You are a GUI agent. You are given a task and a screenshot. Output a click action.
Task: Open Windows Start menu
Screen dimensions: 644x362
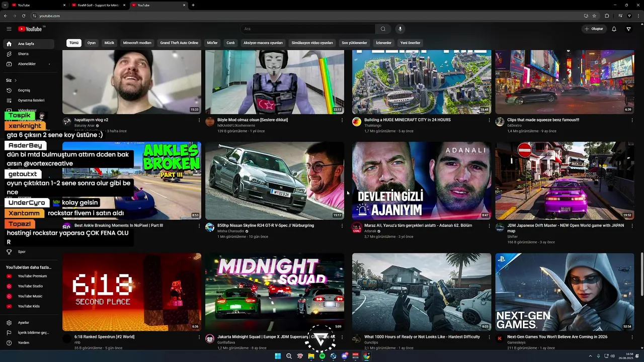tap(278, 356)
